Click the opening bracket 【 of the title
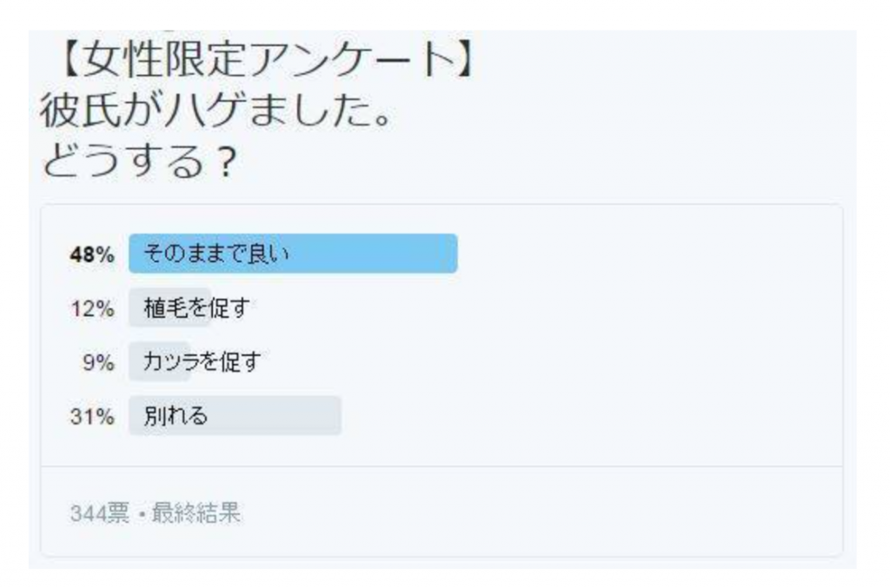Image resolution: width=890 pixels, height=588 pixels. [71, 60]
